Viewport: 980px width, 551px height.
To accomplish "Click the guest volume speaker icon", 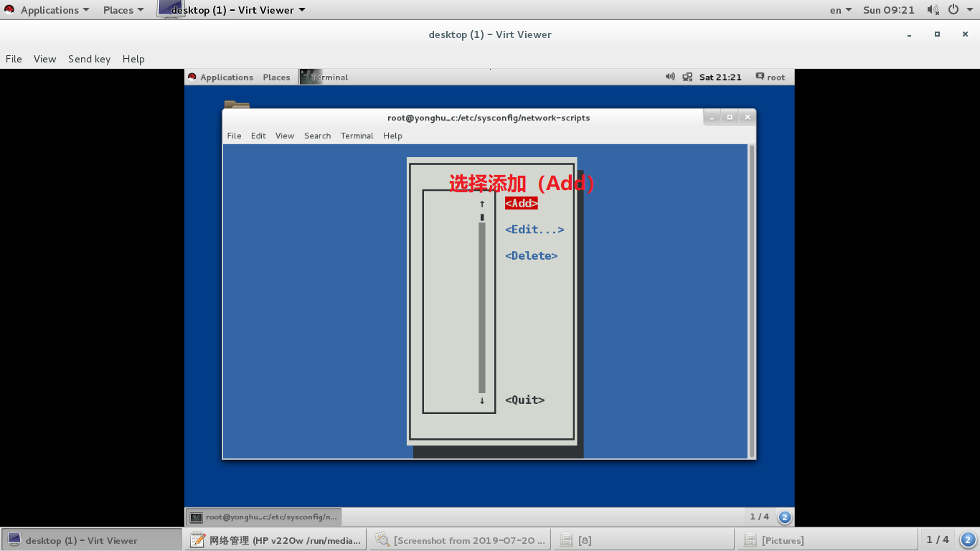I will tap(670, 77).
